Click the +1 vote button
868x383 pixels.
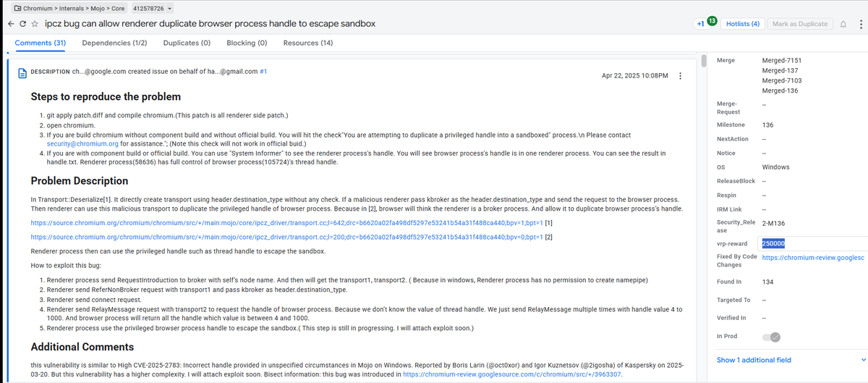point(700,24)
